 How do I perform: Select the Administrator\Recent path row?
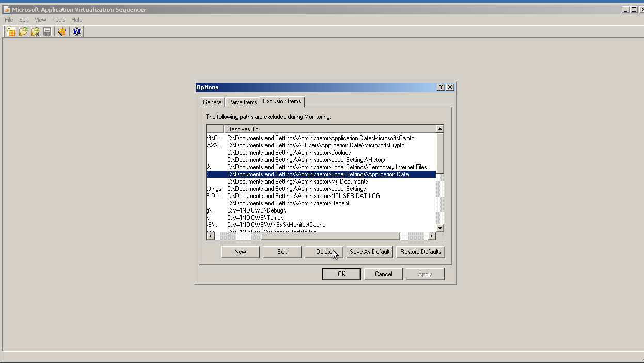pyautogui.click(x=321, y=203)
